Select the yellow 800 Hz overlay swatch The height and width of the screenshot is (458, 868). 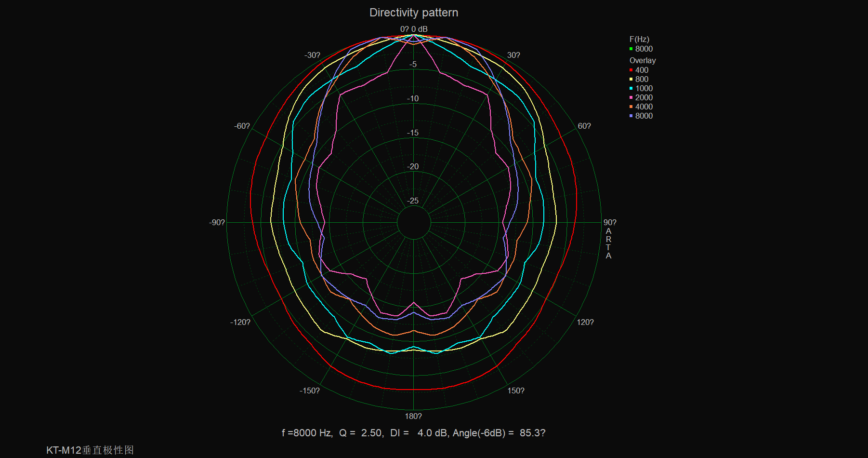631,79
